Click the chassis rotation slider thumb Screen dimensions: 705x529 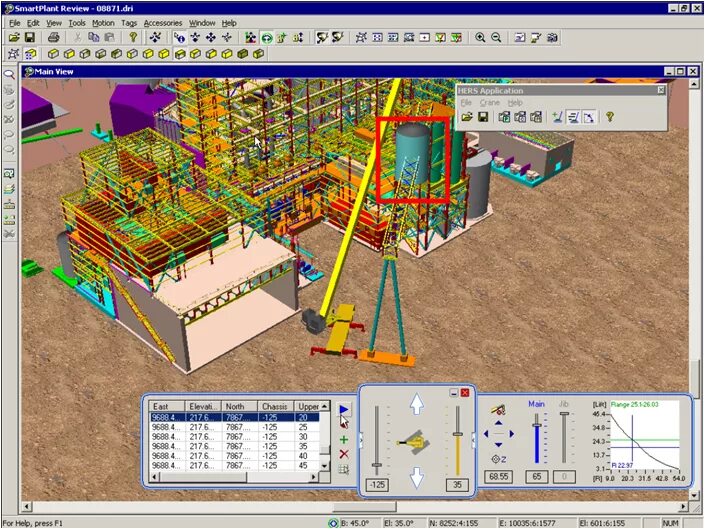point(377,465)
